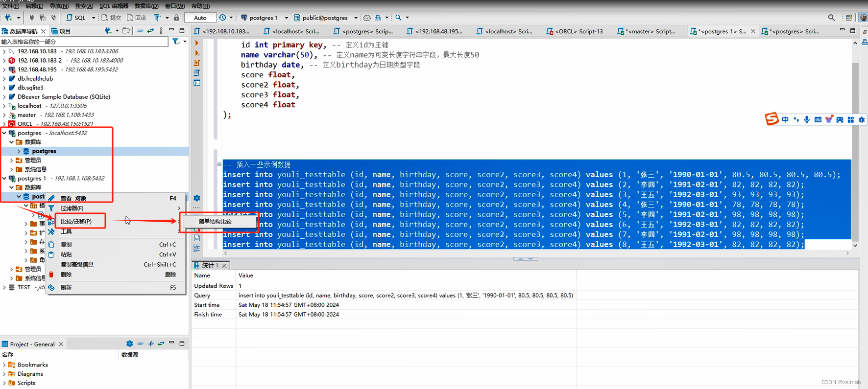
Task: Click the 提交 commit button
Action: pyautogui.click(x=111, y=18)
